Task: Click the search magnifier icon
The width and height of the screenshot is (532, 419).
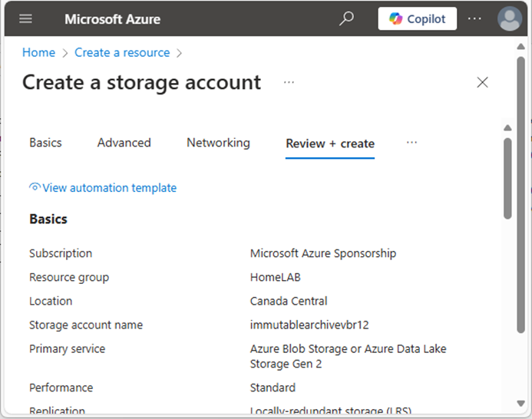Action: 346,18
